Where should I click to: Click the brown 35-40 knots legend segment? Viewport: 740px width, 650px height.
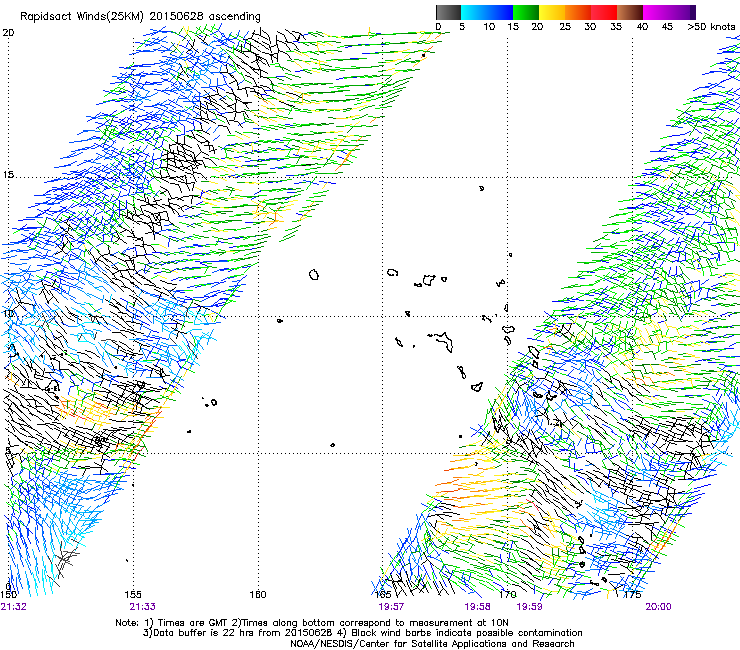[630, 12]
